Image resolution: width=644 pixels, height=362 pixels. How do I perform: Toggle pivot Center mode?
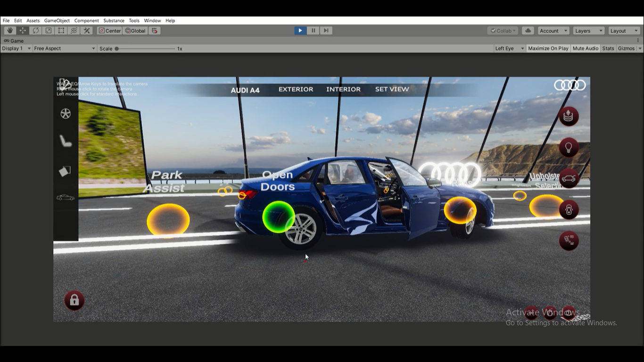tap(110, 31)
